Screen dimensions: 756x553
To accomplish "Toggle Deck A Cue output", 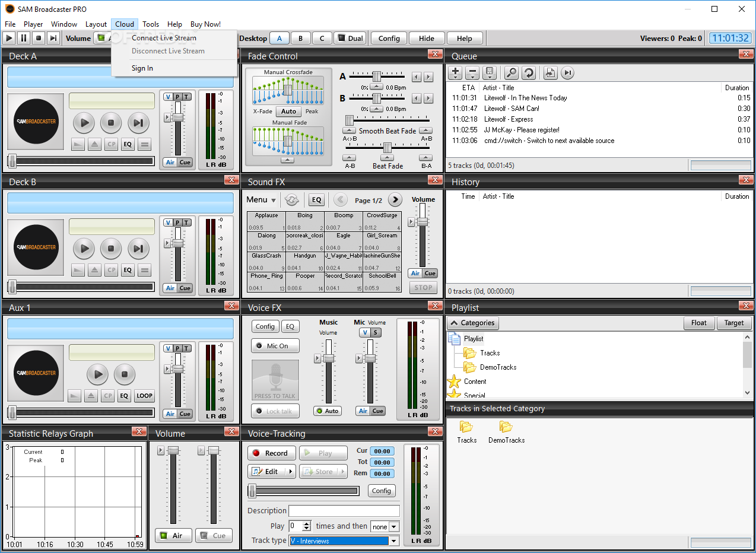I will [185, 163].
